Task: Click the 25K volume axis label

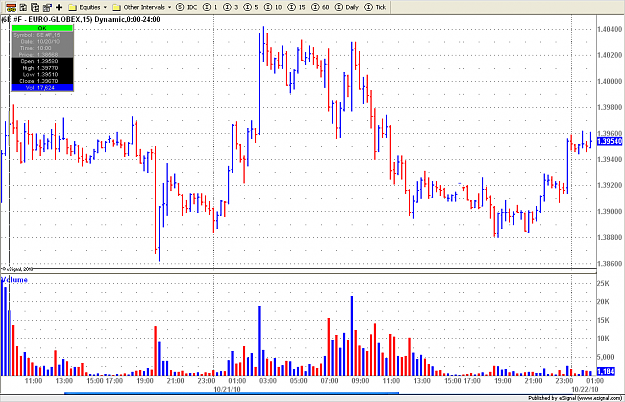Action: click(x=603, y=284)
